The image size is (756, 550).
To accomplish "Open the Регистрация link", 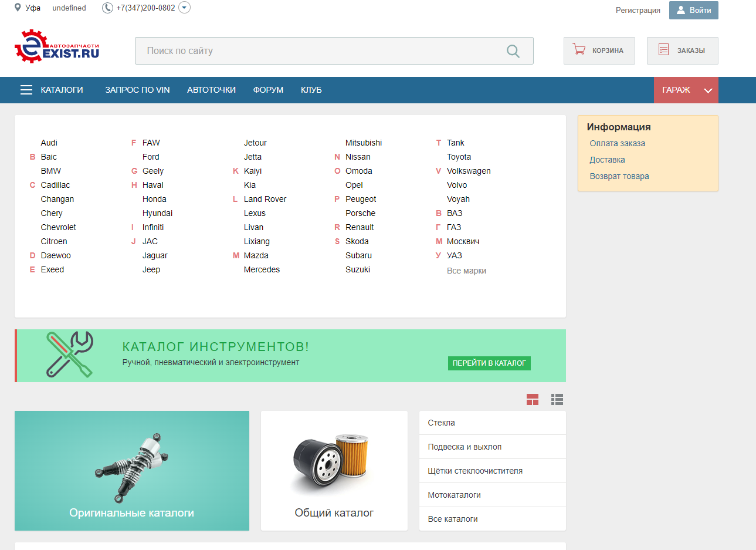I will click(x=638, y=10).
